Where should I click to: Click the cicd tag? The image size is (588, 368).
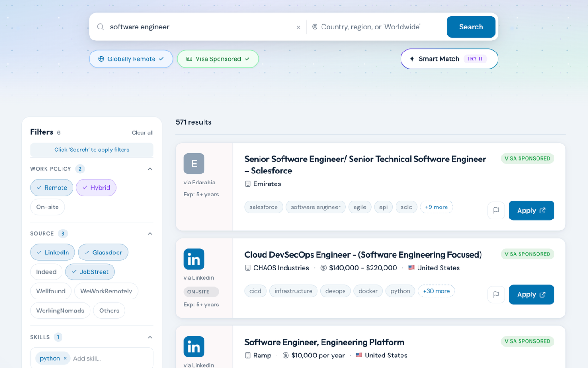255,291
